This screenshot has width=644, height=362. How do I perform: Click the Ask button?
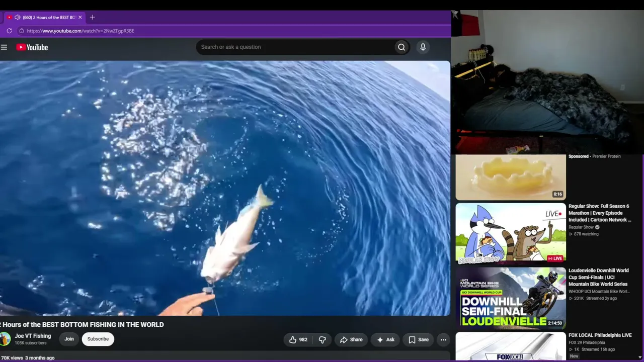[x=386, y=340]
